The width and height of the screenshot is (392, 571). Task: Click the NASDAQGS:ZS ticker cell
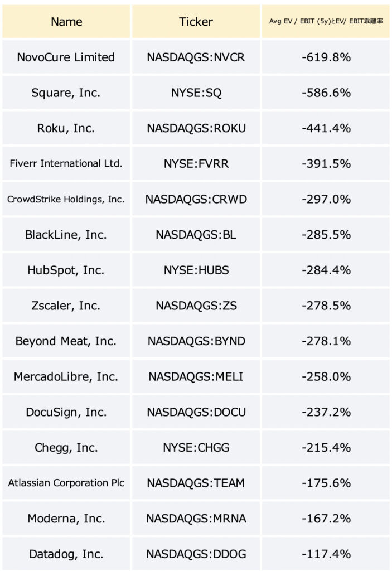[196, 306]
